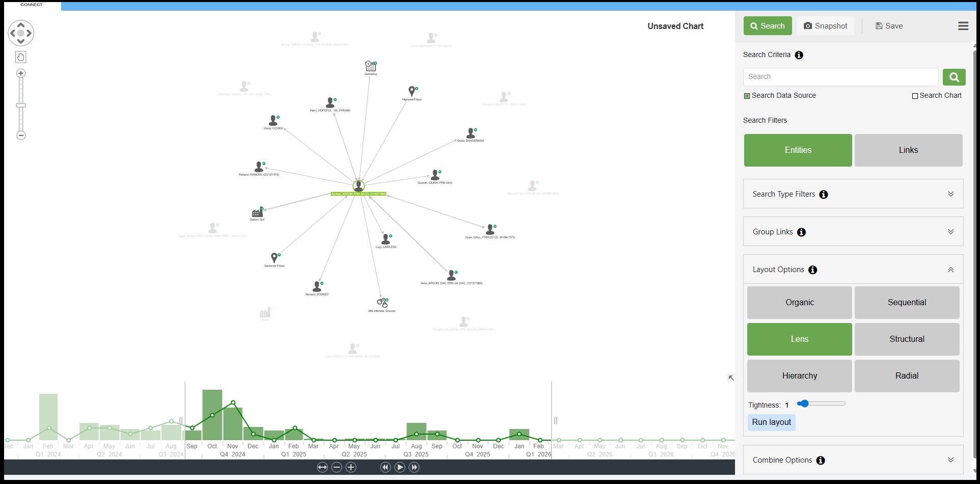Collapse the Layout Options section
980x484 pixels.
[x=950, y=270]
